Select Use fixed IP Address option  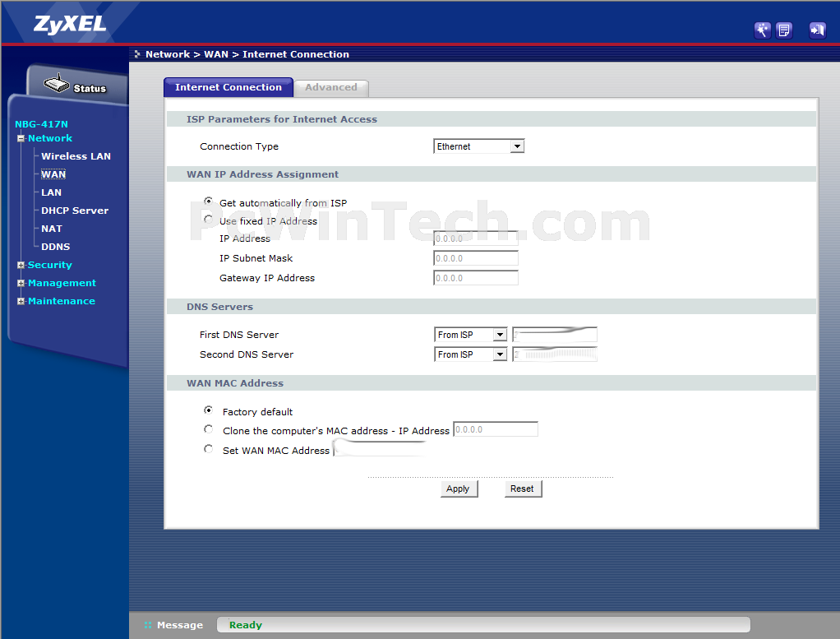pyautogui.click(x=208, y=220)
